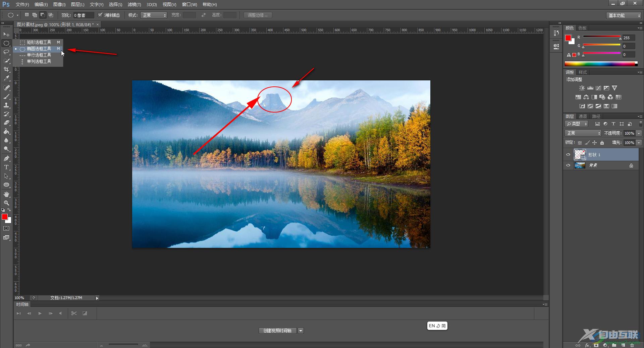Viewport: 644px width, 348px height.
Task: Open the 滤镜(T) menu
Action: pyautogui.click(x=134, y=4)
